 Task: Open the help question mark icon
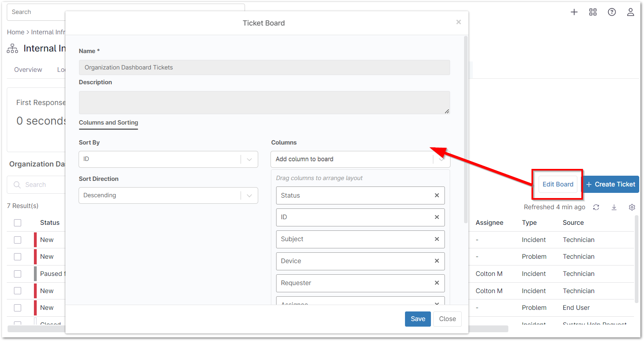[611, 12]
